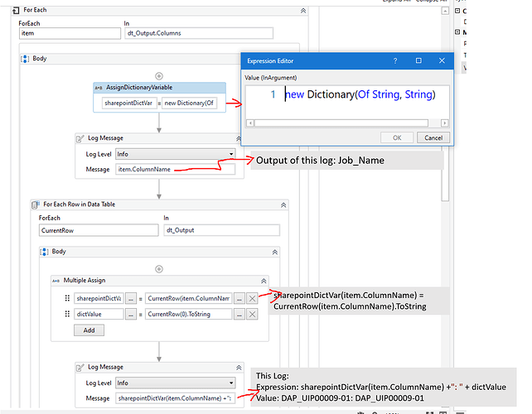
Task: Open expression editor for sharepointDictVar To field
Action: 131,298
